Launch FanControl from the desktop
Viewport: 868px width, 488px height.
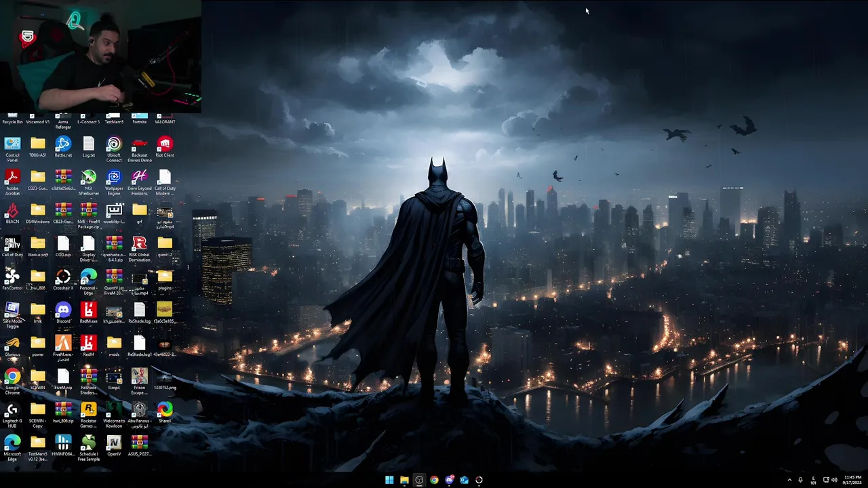pyautogui.click(x=12, y=280)
